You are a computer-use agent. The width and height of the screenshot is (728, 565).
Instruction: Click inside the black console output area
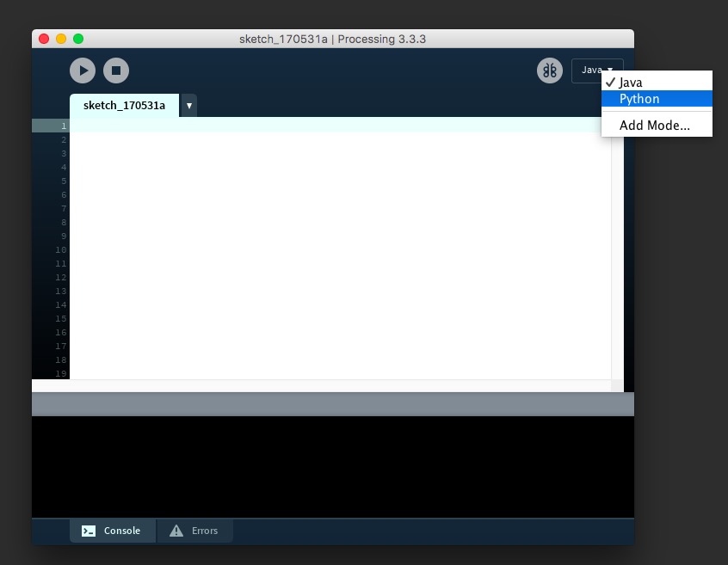332,466
